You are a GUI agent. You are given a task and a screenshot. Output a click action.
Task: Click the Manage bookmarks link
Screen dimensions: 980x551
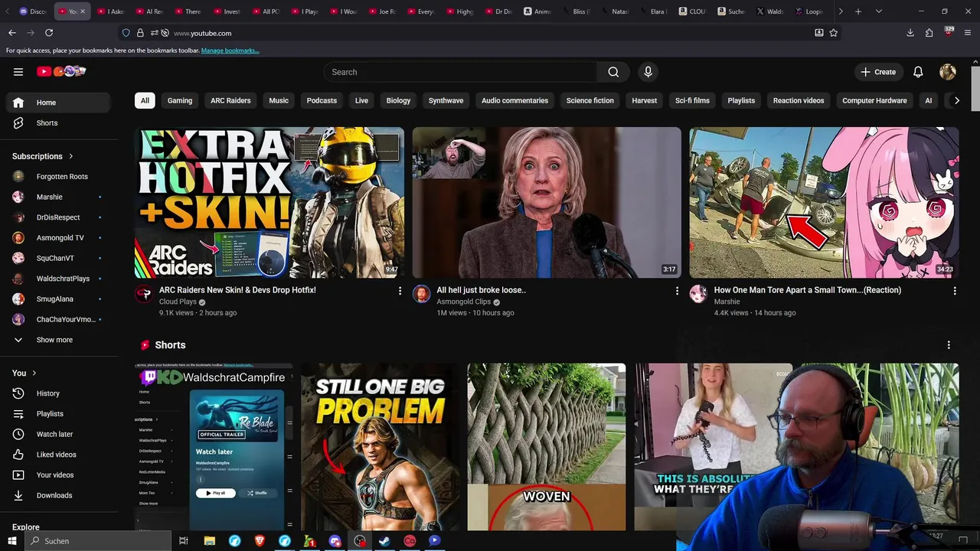[x=230, y=51]
